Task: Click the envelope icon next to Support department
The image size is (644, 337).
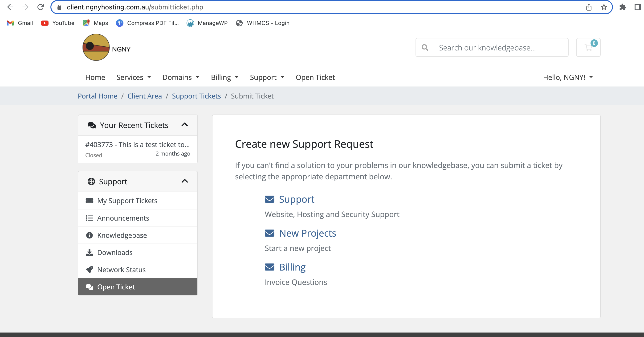Action: click(x=269, y=199)
